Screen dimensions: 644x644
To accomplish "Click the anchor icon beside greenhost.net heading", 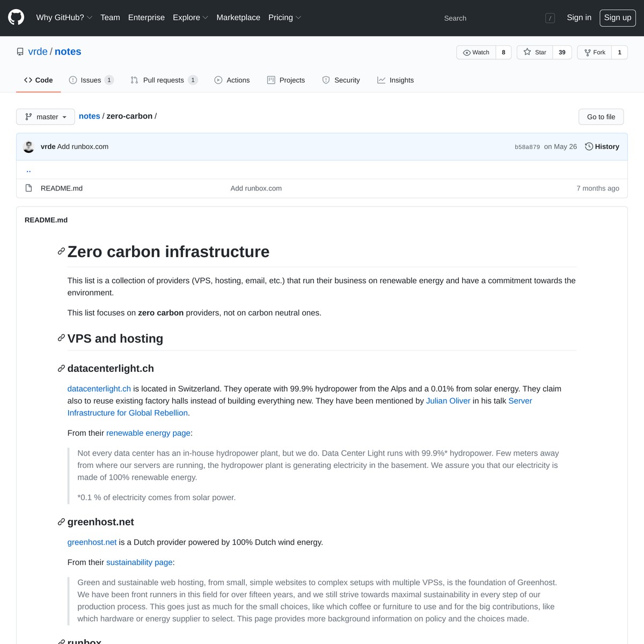I will (x=61, y=522).
